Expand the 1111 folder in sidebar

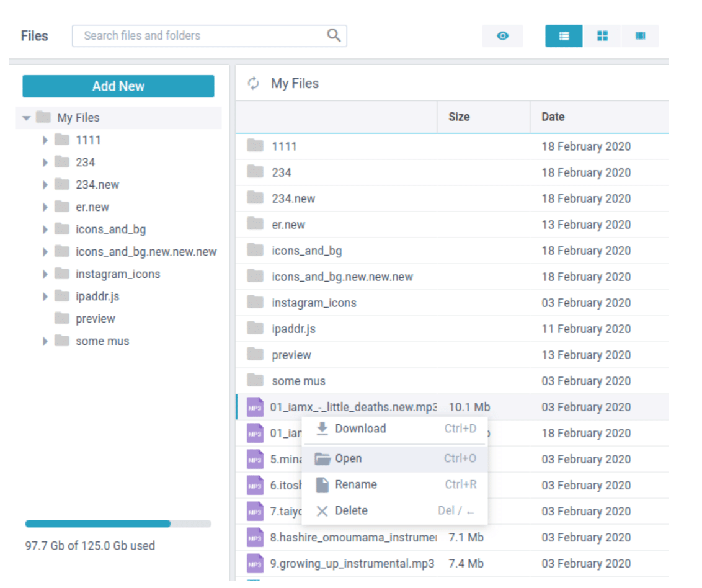(45, 140)
